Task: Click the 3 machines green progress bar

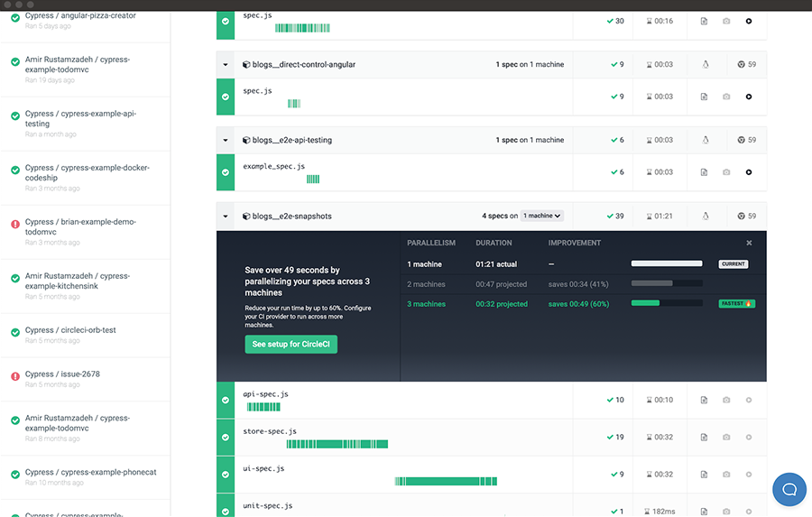Action: click(x=645, y=303)
